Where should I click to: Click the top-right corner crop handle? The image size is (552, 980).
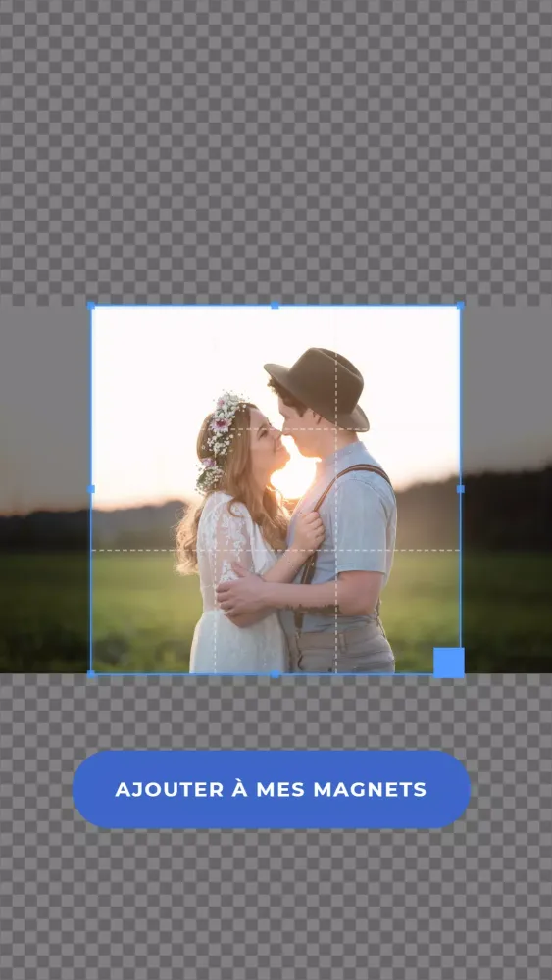(x=460, y=306)
